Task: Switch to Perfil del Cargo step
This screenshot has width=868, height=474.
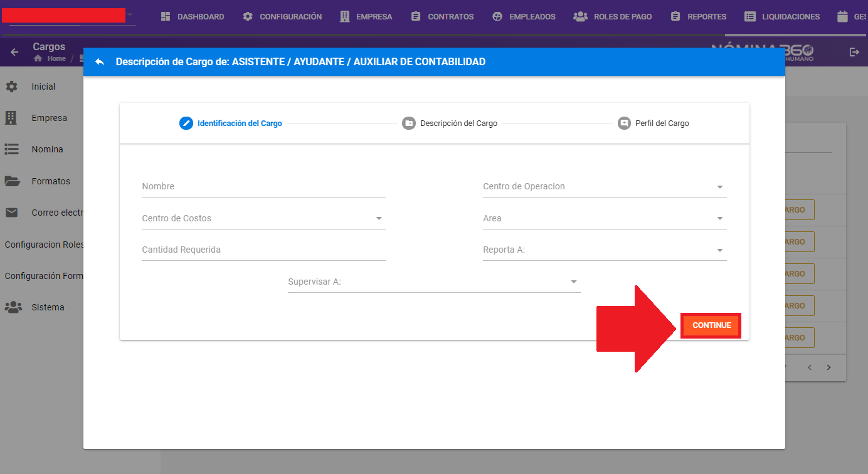Action: click(x=653, y=124)
